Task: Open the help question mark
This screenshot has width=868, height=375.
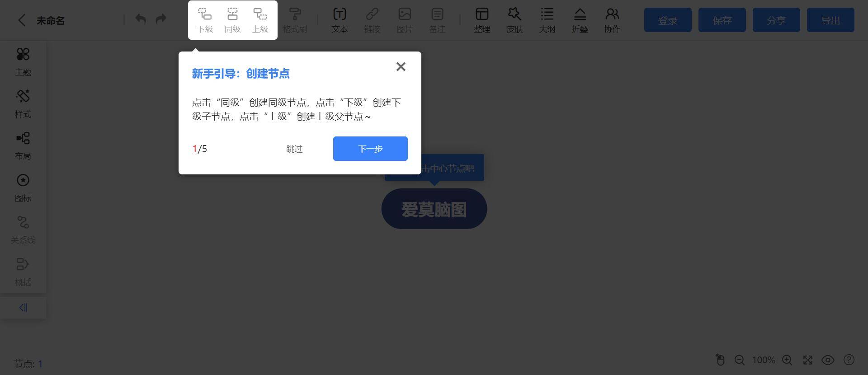Action: point(849,360)
